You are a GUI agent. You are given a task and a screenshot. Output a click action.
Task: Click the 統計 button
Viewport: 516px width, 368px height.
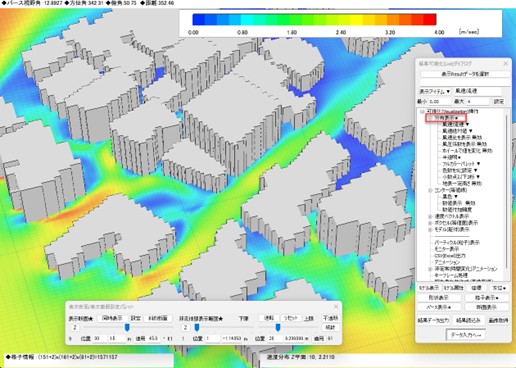click(x=330, y=327)
